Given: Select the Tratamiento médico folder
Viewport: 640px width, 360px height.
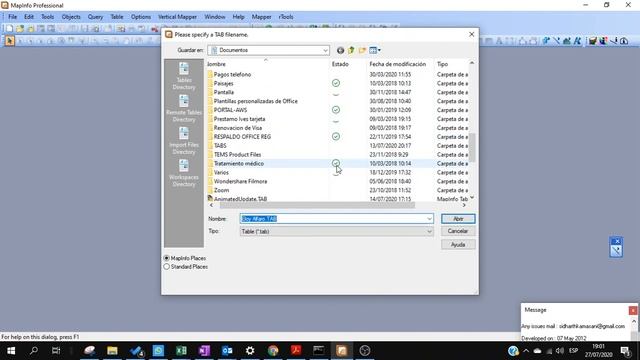Looking at the screenshot, I should (239, 164).
